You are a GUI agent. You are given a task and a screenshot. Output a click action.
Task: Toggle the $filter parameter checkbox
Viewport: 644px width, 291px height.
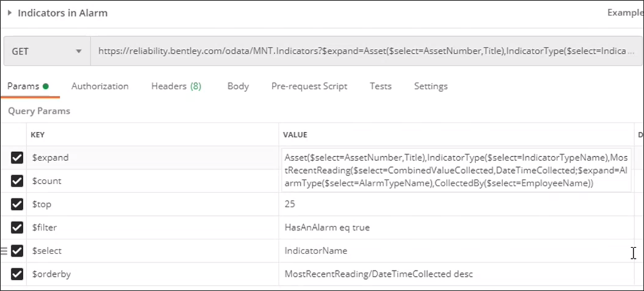(x=17, y=227)
